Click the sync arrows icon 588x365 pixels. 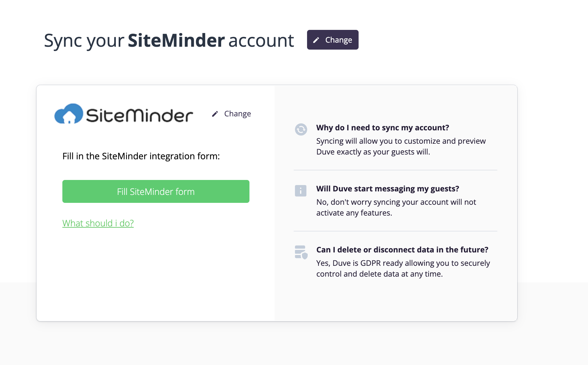pyautogui.click(x=301, y=129)
